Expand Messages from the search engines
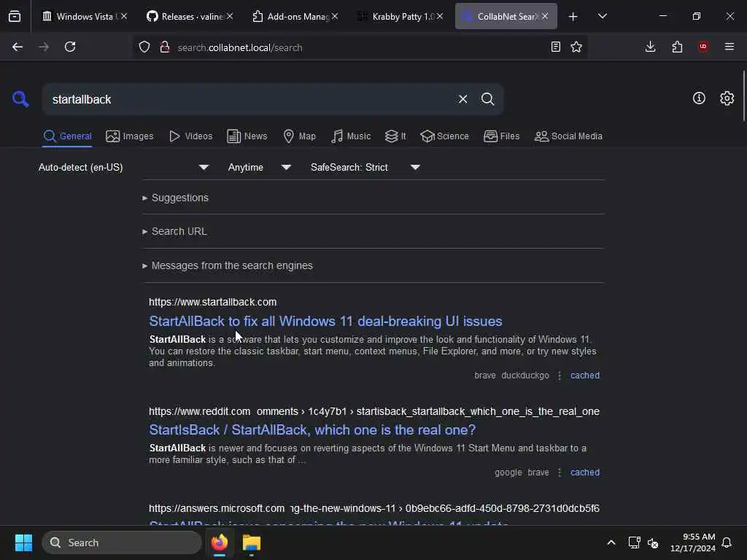 (228, 265)
